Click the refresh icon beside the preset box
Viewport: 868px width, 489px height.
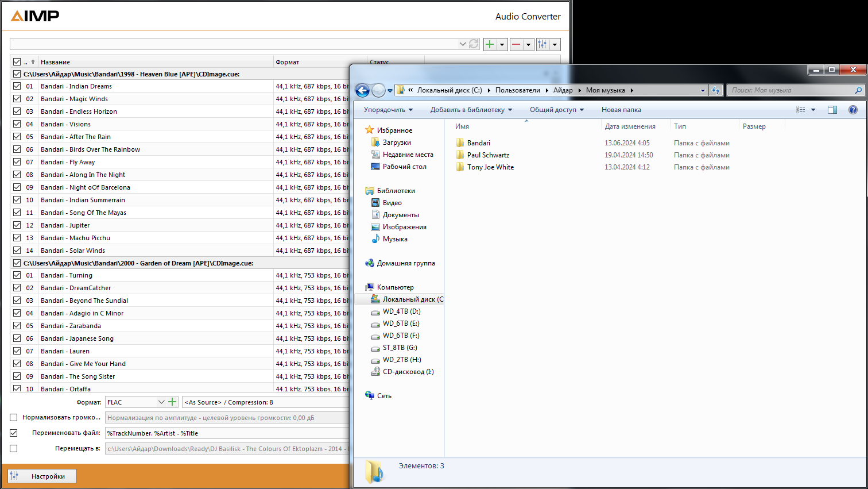[x=474, y=44]
